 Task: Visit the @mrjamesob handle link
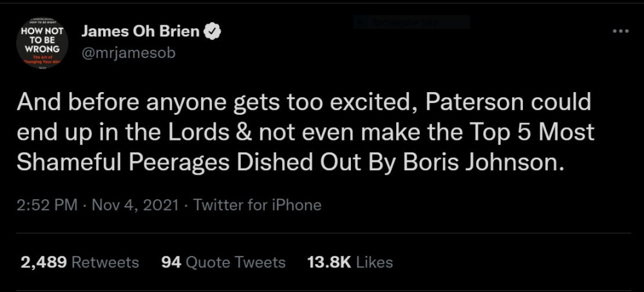pos(128,54)
